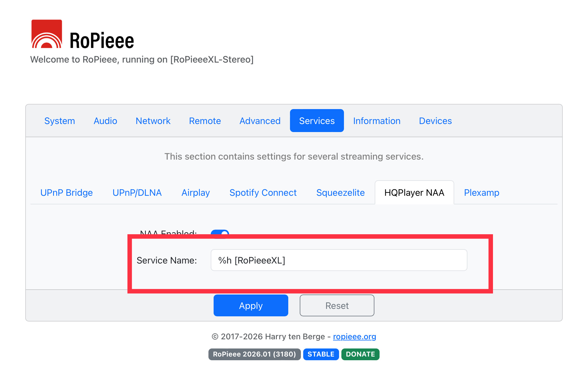Click the RoPieee red logo icon
Screen dimensions: 588x368
(x=47, y=34)
